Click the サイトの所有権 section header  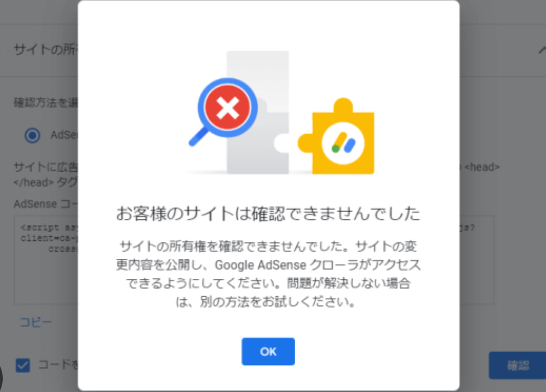click(x=45, y=50)
